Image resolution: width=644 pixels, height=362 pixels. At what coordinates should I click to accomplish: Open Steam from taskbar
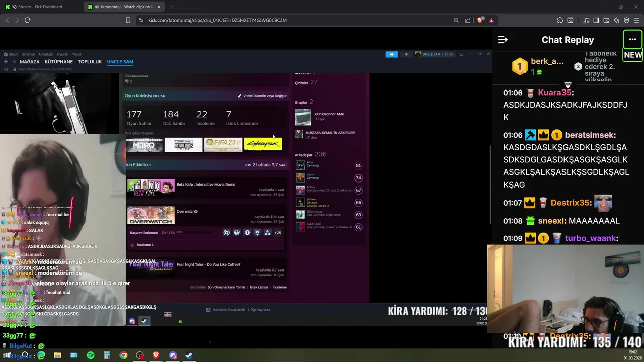tap(189, 355)
